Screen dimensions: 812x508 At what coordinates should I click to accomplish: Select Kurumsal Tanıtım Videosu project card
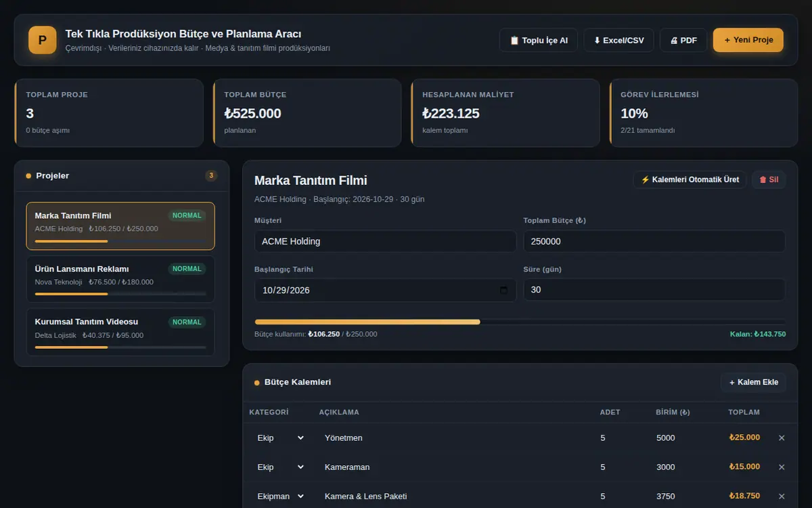[x=120, y=332]
